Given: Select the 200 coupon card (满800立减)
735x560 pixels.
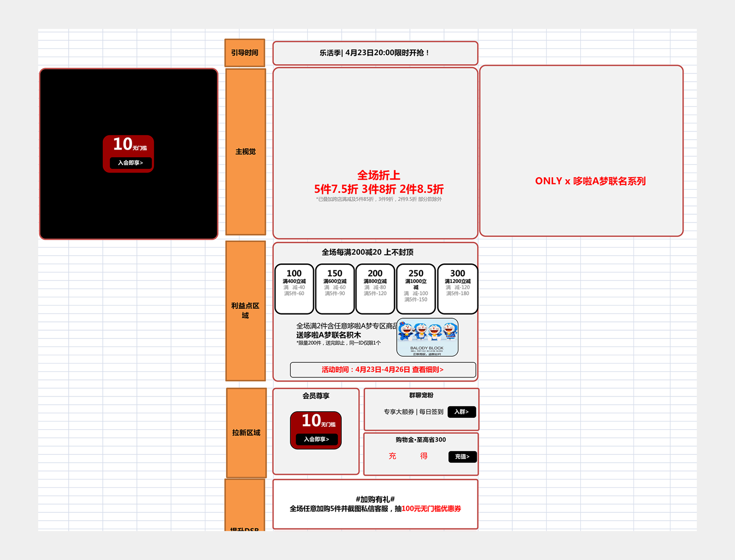Looking at the screenshot, I should [375, 289].
